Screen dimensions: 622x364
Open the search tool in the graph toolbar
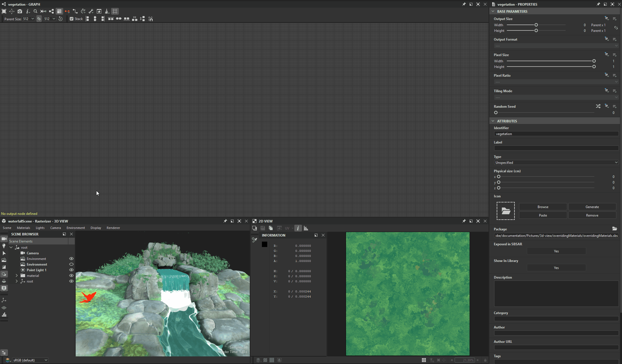(x=35, y=11)
